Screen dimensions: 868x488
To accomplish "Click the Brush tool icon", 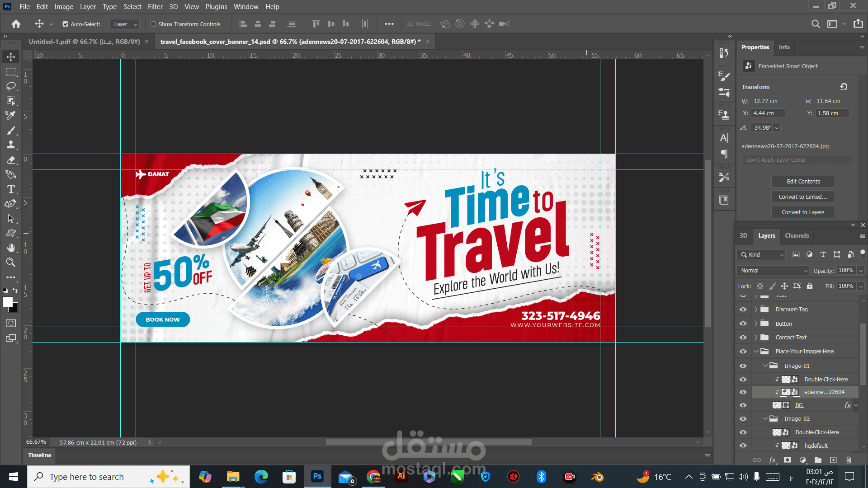I will 11,131.
